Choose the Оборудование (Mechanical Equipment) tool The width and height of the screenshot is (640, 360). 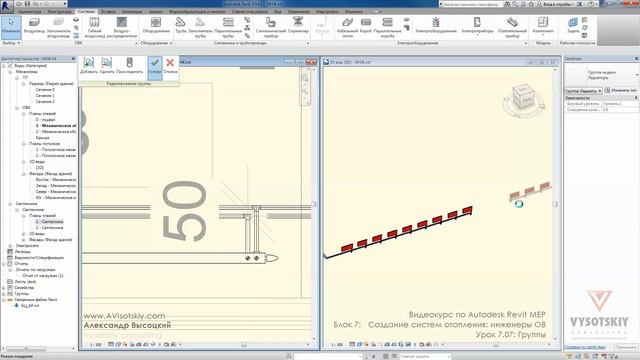(x=156, y=25)
